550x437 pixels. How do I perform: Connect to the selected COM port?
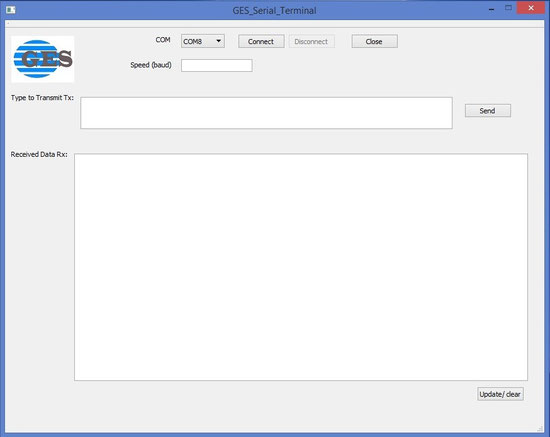click(261, 41)
